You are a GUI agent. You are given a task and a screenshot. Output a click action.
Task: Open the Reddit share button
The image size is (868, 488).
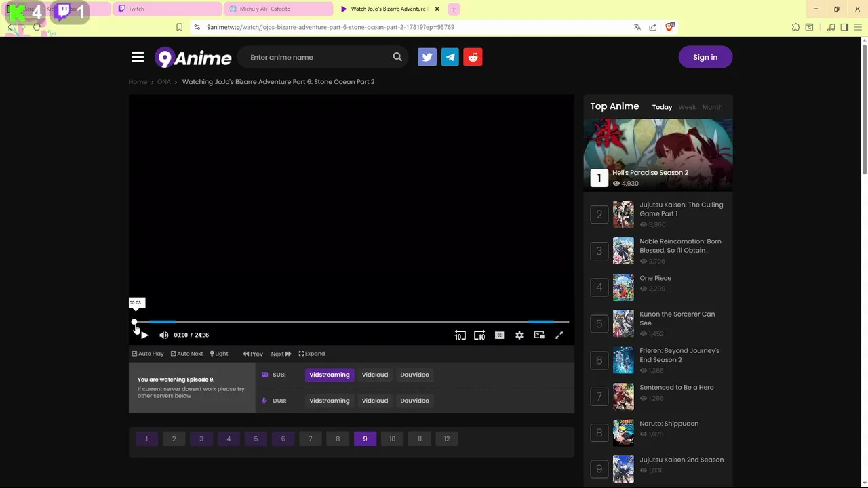473,57
